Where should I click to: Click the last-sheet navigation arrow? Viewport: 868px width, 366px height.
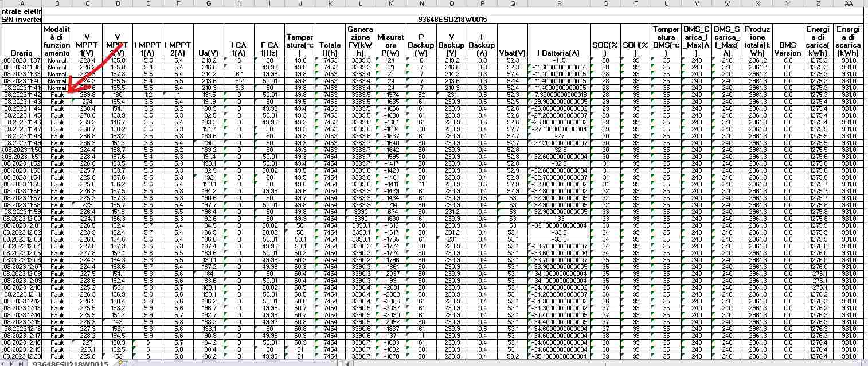coord(22,363)
